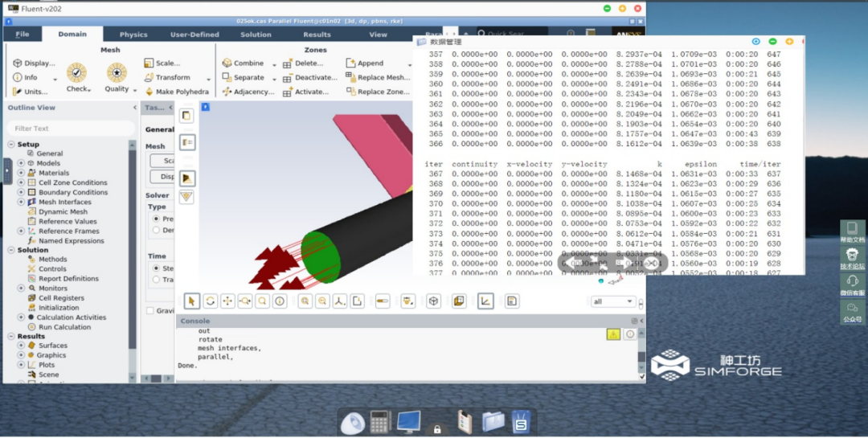868x438 pixels.
Task: Enable the Gravity checkbox
Action: pos(150,311)
